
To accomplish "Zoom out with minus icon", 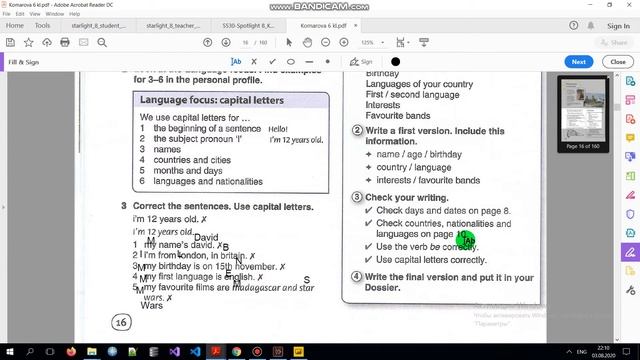I will point(325,42).
